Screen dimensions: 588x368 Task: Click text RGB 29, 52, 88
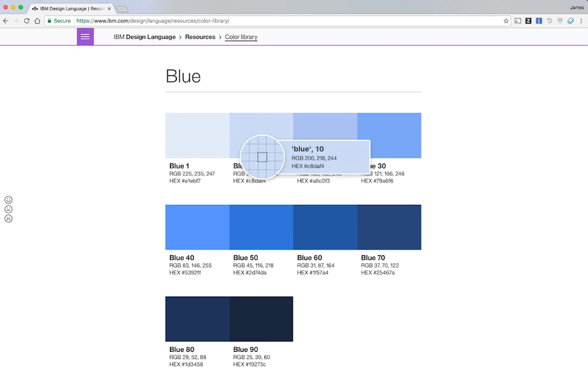(188, 357)
